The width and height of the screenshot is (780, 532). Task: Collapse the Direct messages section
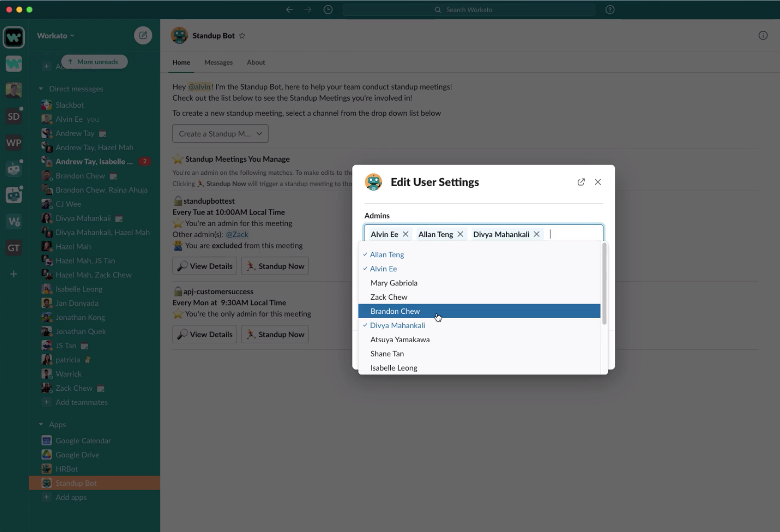[x=41, y=89]
